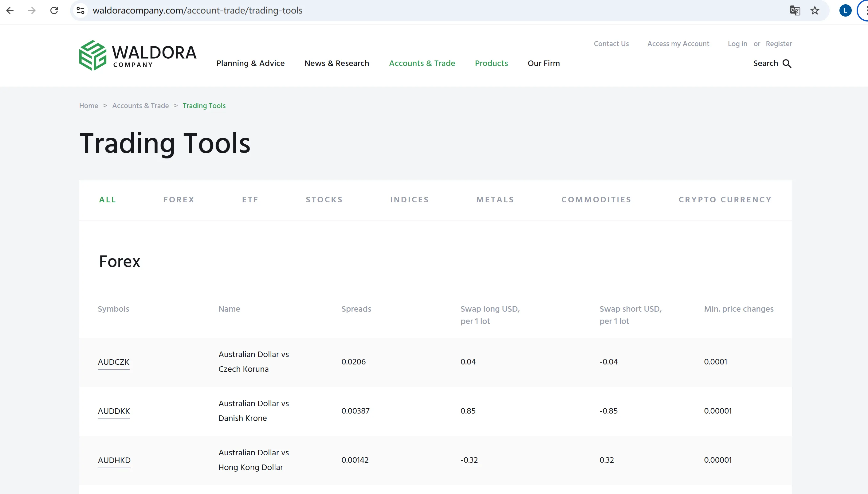
Task: Switch to the COMMODITIES tab
Action: click(x=596, y=200)
